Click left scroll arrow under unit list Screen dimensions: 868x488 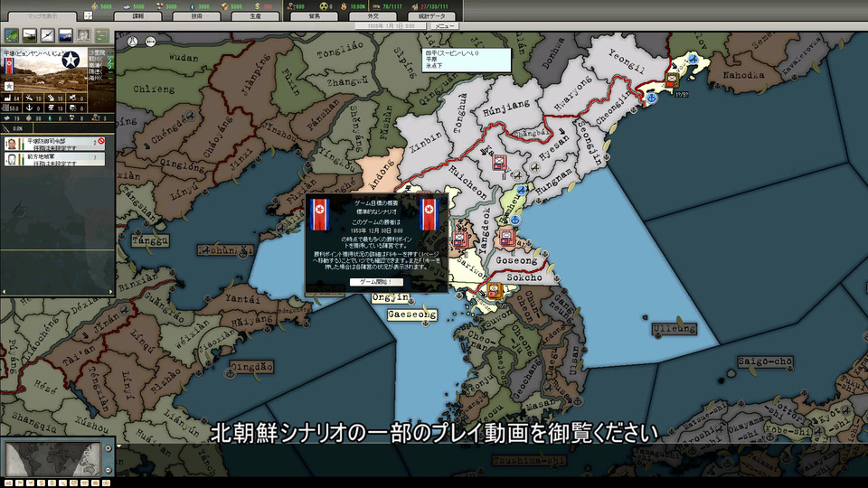pyautogui.click(x=4, y=292)
